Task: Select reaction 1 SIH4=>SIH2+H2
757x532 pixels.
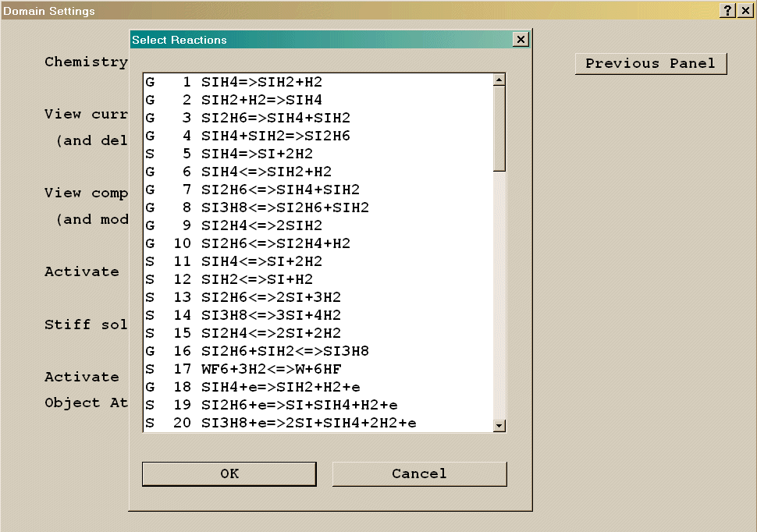Action: tap(261, 82)
